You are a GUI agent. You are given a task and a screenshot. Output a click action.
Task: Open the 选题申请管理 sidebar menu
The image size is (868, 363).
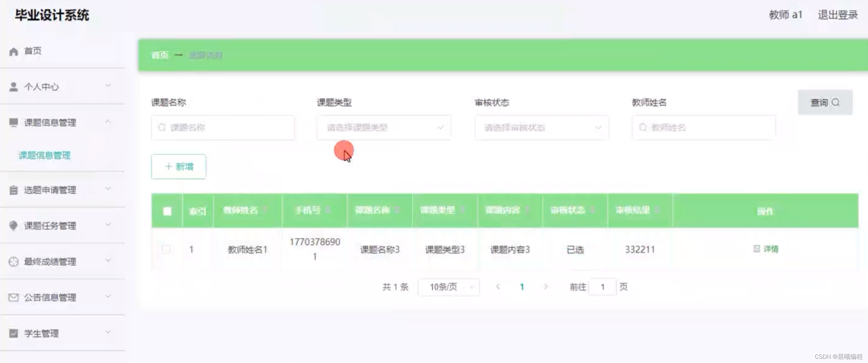click(x=62, y=190)
